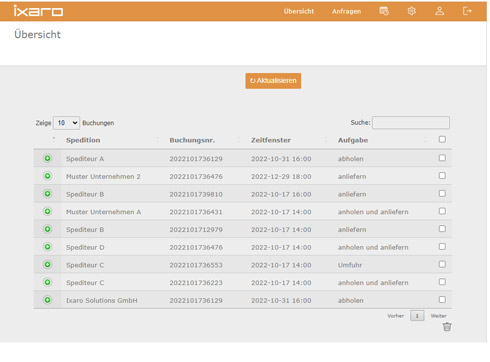The height and width of the screenshot is (362, 490).
Task: Open the Anfragen navigation item
Action: tap(346, 11)
